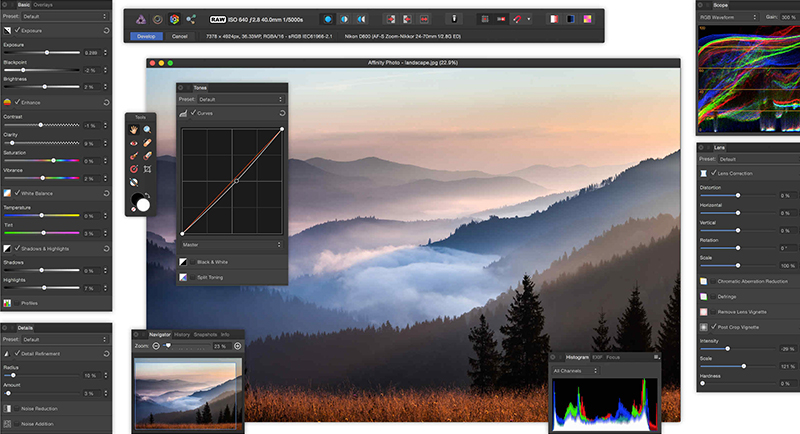Open the RGB Waveform scope dropdown
800x434 pixels.
pos(728,17)
